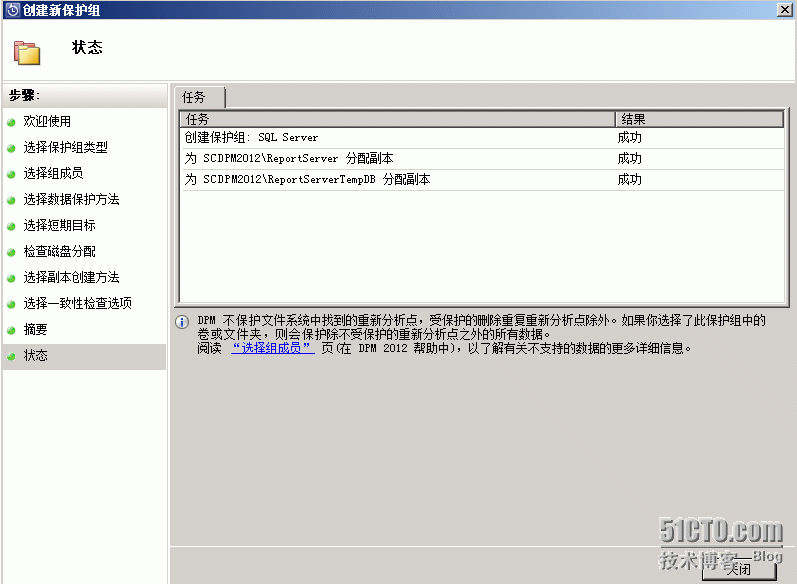Go to the 选择短期目标 step
Viewport: 797px width, 584px height.
59,225
